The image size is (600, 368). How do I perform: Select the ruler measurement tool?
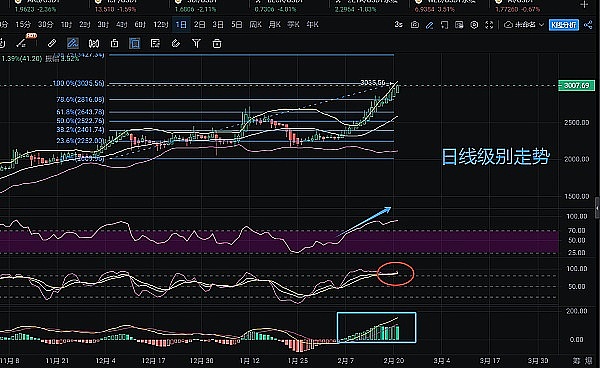52,43
